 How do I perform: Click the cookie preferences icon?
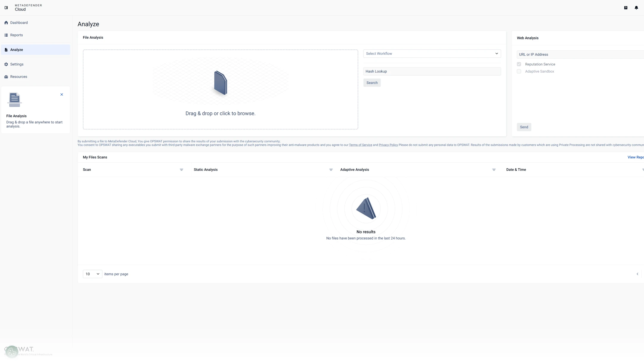[12, 351]
